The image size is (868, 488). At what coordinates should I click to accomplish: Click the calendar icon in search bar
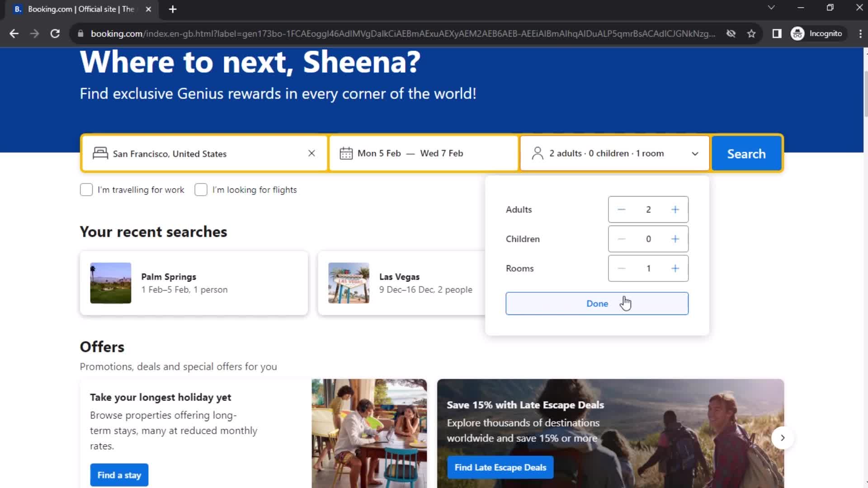click(346, 153)
